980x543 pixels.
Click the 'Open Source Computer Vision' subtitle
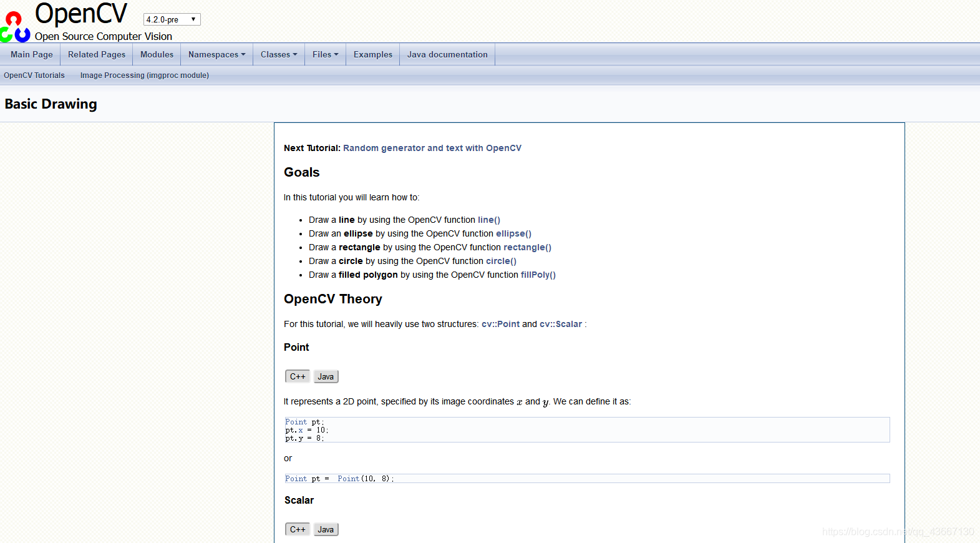coord(104,36)
